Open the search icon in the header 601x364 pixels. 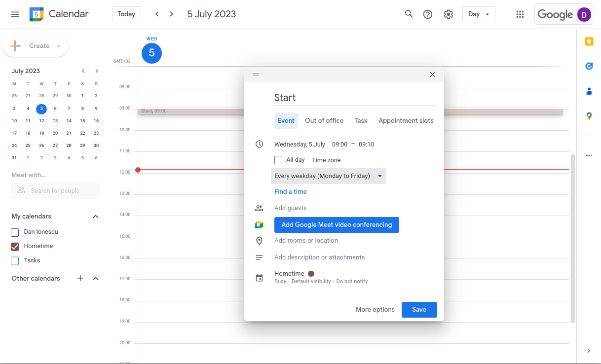[409, 14]
